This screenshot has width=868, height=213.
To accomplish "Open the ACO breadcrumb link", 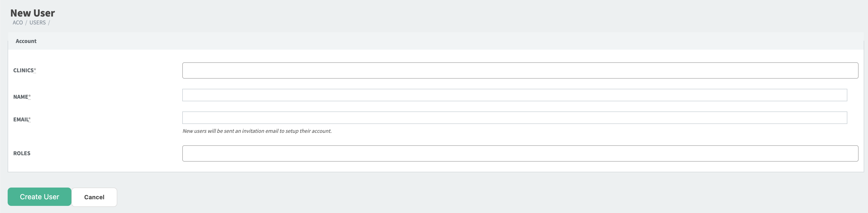I will pyautogui.click(x=18, y=23).
